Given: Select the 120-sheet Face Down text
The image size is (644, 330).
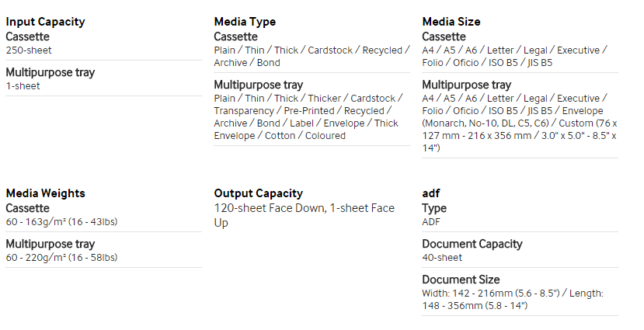Looking at the screenshot, I should pos(269,209).
